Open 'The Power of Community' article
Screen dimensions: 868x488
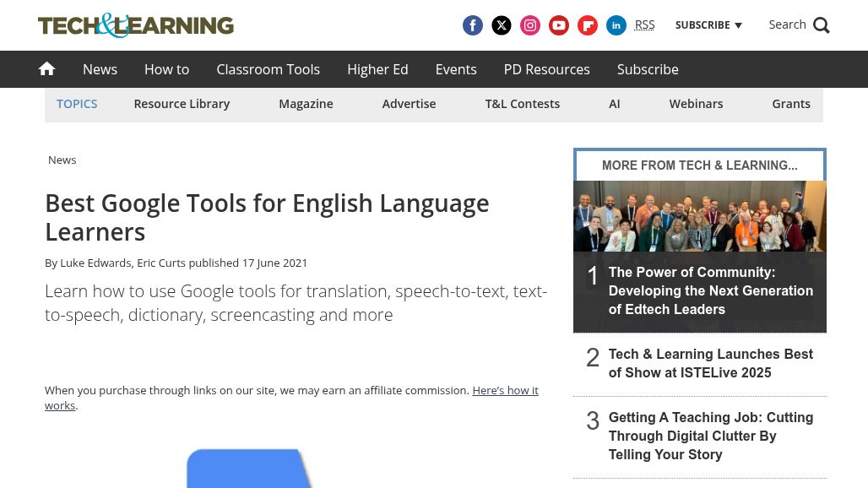[x=711, y=290]
